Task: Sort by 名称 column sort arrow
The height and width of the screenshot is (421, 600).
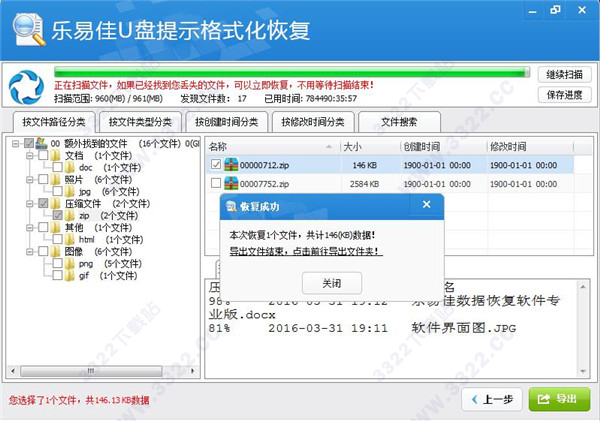Action: click(x=329, y=147)
